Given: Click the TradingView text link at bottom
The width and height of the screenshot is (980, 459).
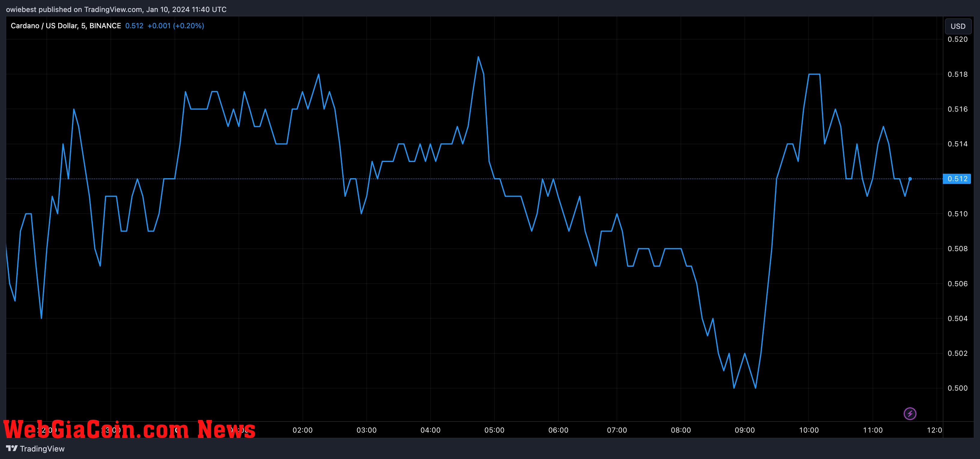Looking at the screenshot, I should click(x=42, y=449).
